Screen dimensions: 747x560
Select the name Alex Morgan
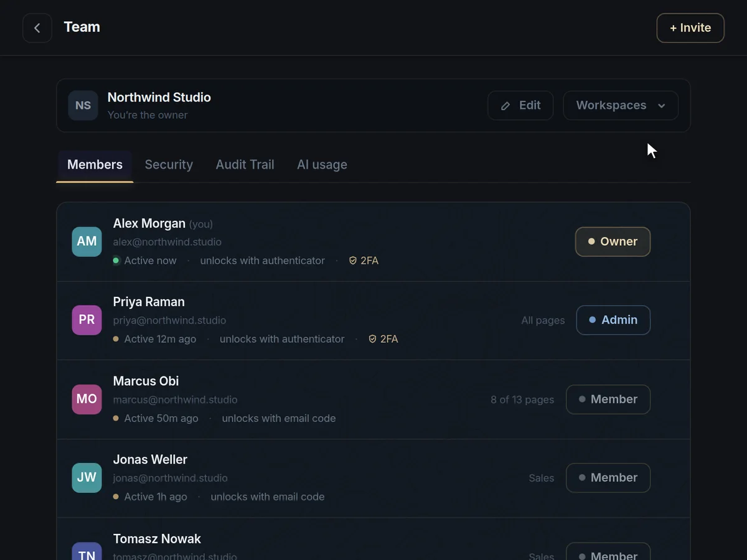(149, 223)
